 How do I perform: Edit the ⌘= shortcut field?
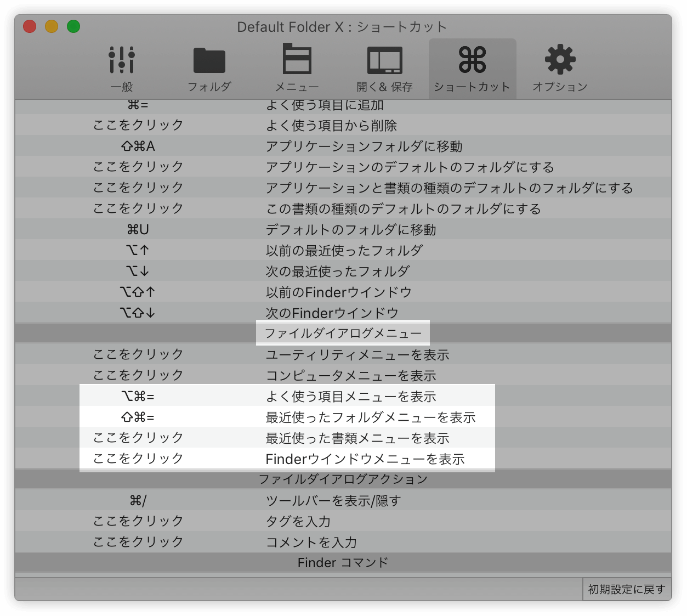(x=138, y=105)
